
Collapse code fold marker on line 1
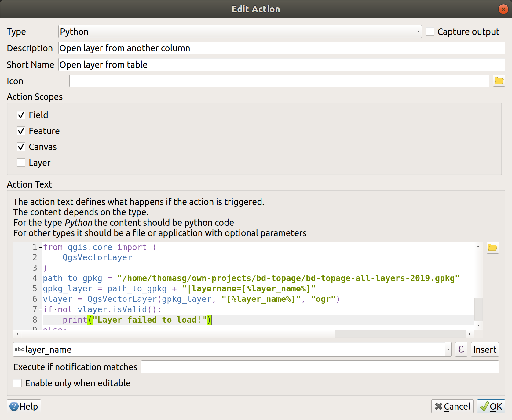click(40, 247)
